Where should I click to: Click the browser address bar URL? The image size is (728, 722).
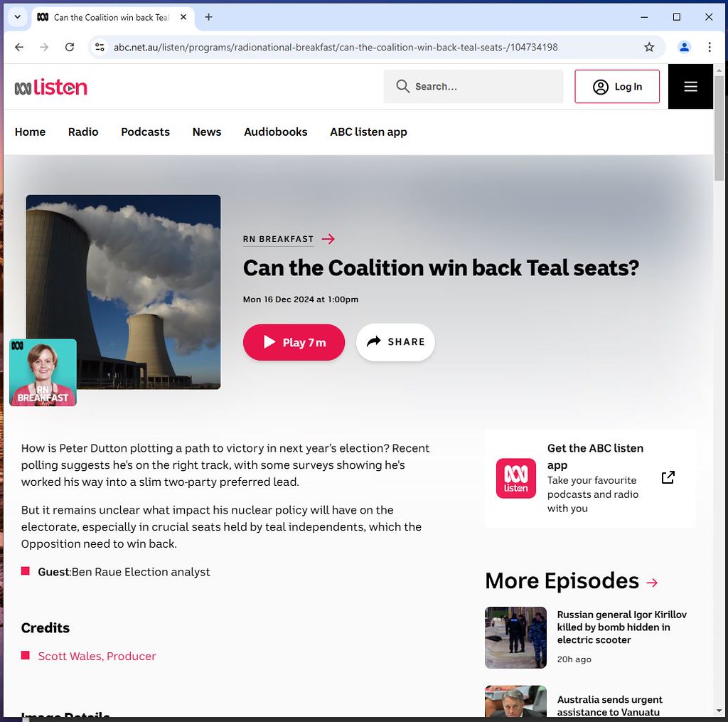336,47
